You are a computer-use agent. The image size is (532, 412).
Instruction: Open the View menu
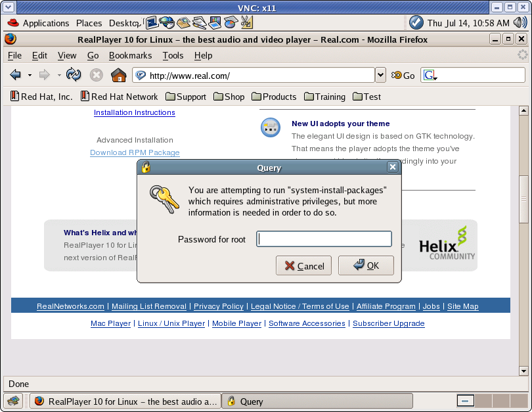(67, 55)
